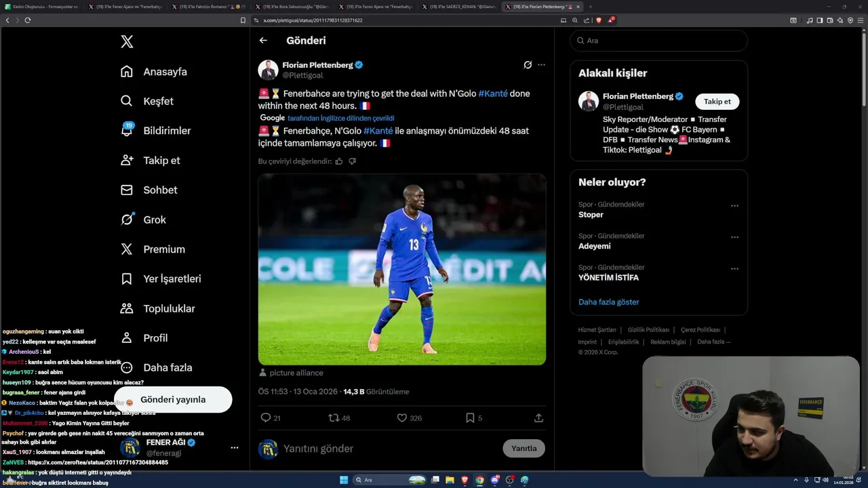This screenshot has height=488, width=868.
Task: Click the Yanıtla reply button
Action: coord(524,449)
